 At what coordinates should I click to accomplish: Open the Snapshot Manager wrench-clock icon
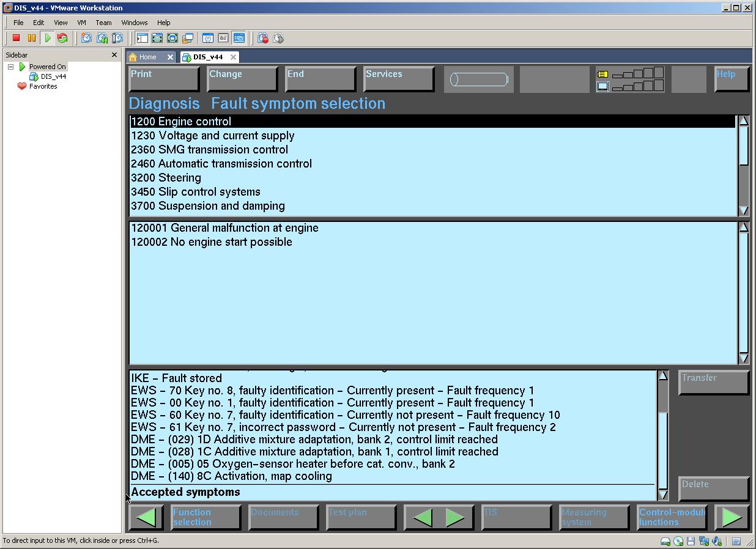tap(117, 38)
